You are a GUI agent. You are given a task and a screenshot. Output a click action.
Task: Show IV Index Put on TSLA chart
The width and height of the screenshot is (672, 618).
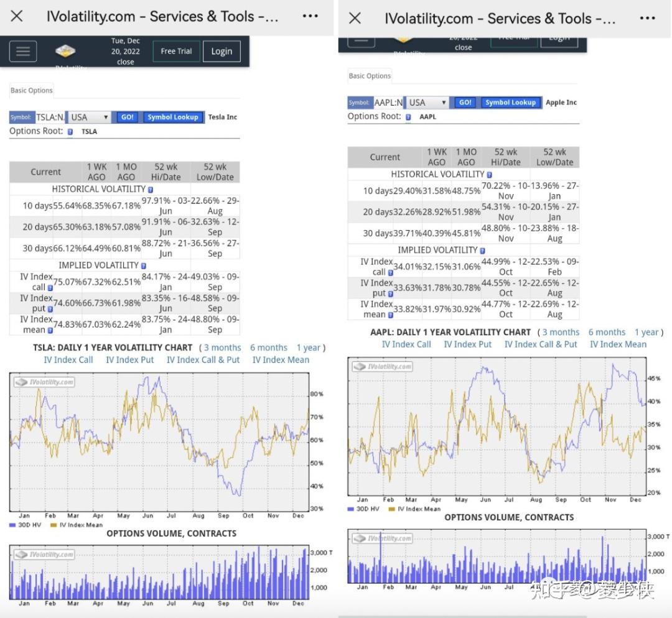(129, 360)
